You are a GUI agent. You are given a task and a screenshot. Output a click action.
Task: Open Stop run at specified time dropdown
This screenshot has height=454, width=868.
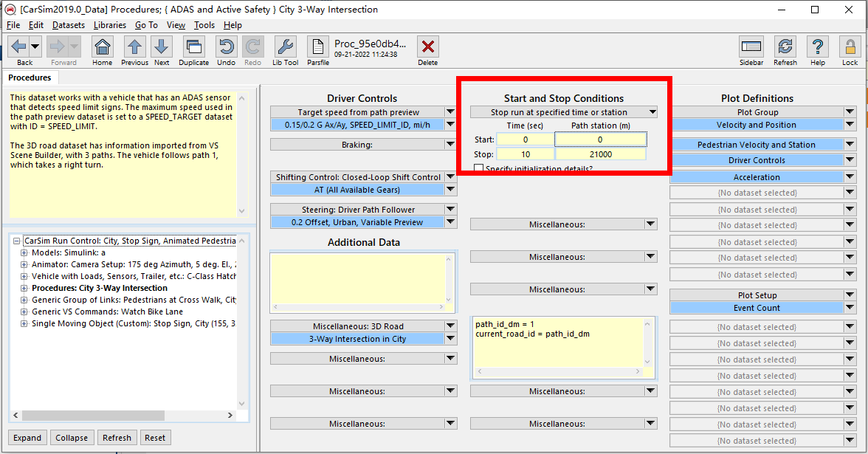(x=652, y=112)
